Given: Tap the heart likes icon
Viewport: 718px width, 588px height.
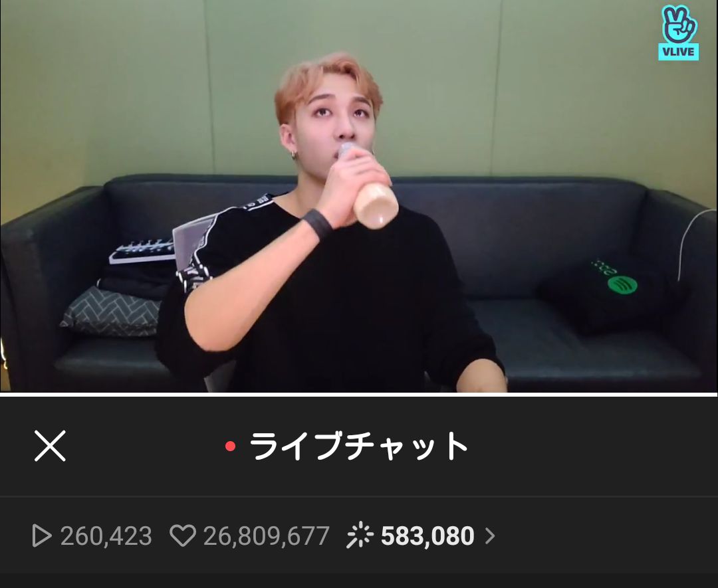Looking at the screenshot, I should 183,536.
